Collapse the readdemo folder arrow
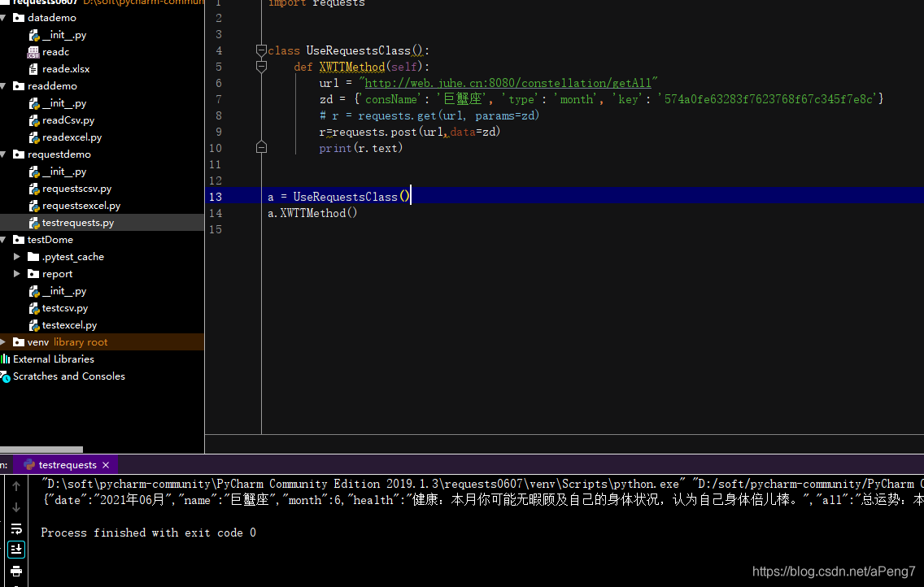Image resolution: width=924 pixels, height=587 pixels. [3, 86]
